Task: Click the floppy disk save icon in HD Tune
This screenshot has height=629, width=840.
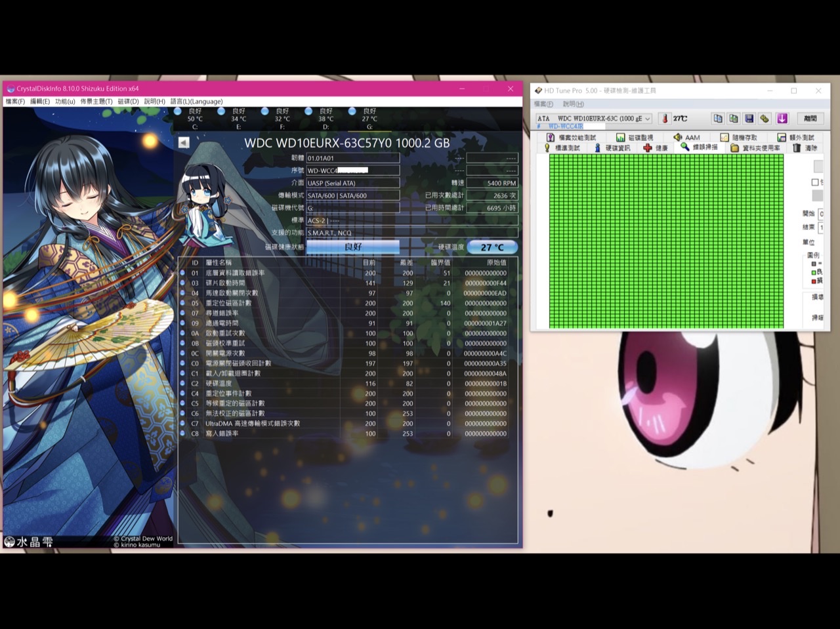Action: tap(749, 119)
